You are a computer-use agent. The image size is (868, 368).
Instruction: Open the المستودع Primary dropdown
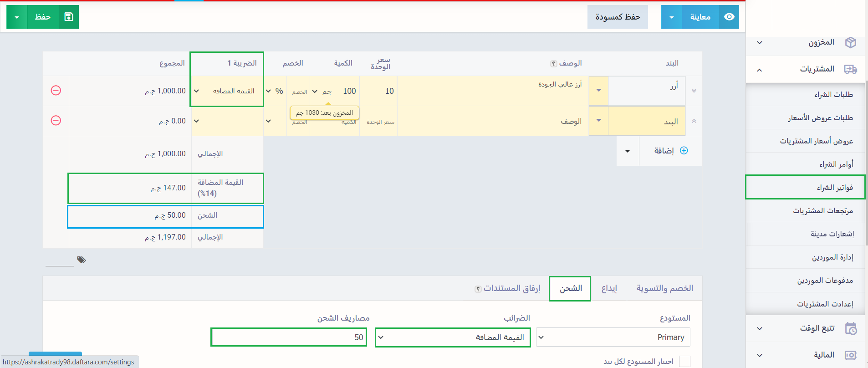[x=613, y=337]
